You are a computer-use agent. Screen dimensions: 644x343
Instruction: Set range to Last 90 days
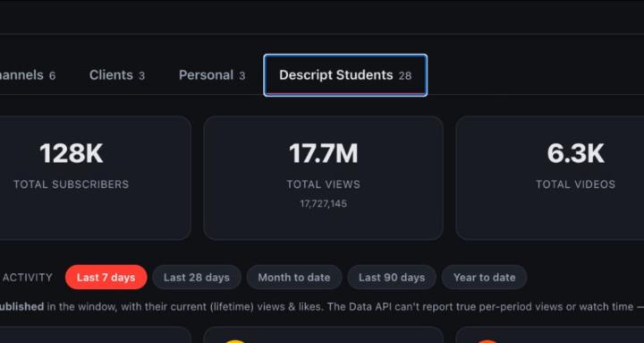392,278
